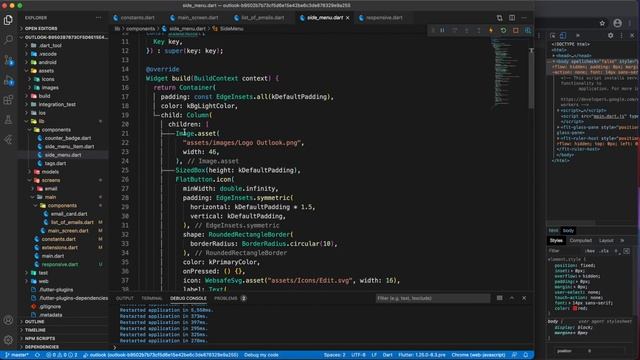Open the Manage gear in activity bar
Viewport: 640px width, 360px height.
click(x=8, y=340)
